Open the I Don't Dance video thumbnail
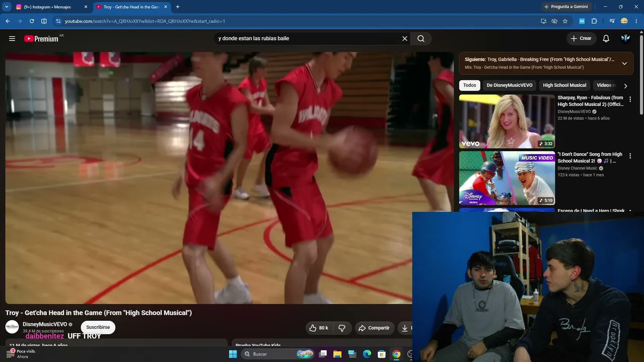Viewport: 644px width, 362px height. coord(507,178)
